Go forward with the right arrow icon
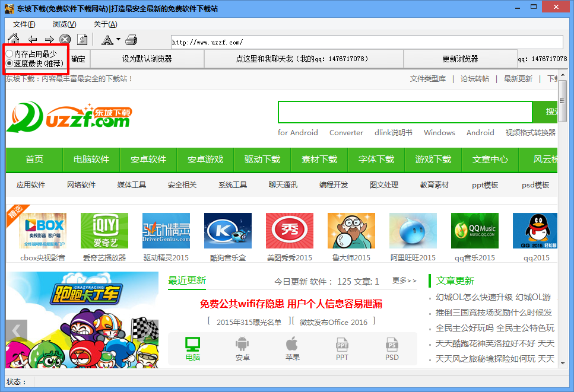 click(x=49, y=40)
